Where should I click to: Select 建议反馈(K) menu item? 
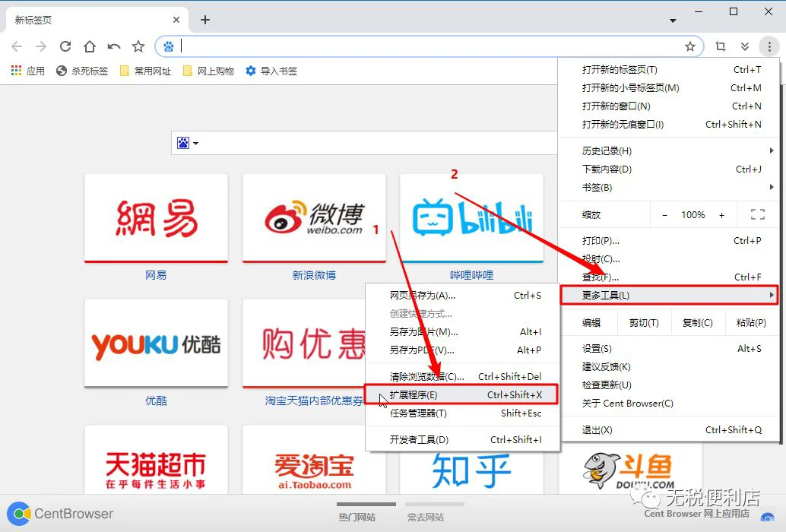(670, 366)
